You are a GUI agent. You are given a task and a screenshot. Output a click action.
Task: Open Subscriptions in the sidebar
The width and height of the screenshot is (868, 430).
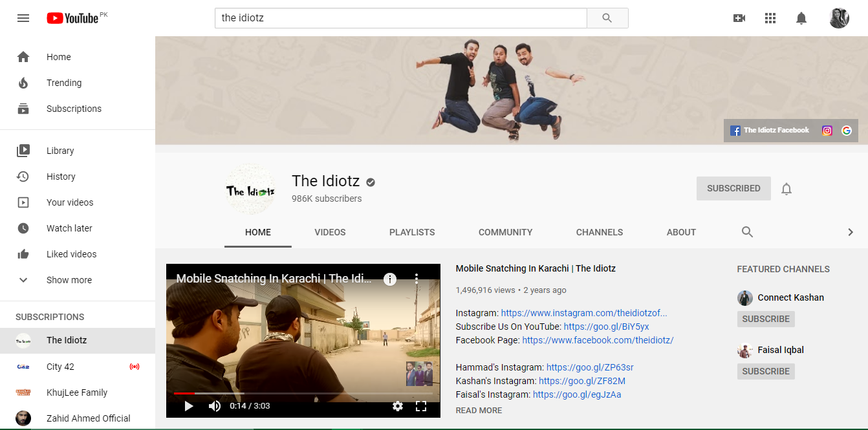click(x=78, y=109)
